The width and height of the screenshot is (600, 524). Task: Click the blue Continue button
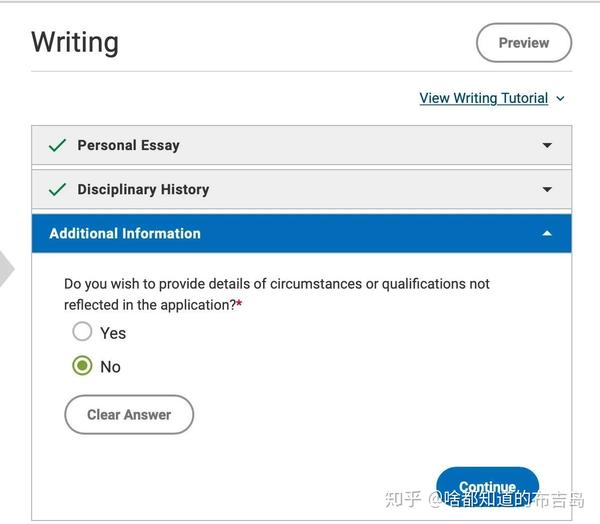click(x=487, y=486)
